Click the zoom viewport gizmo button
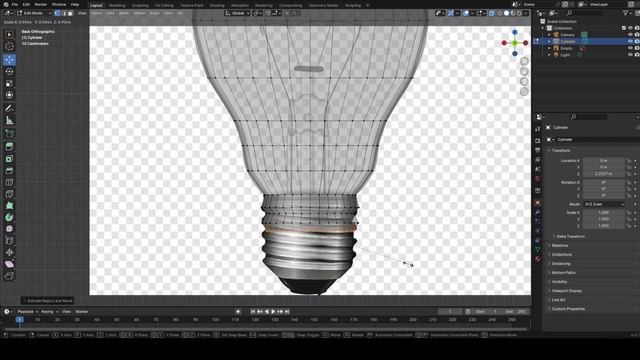The width and height of the screenshot is (640, 360). (x=524, y=62)
